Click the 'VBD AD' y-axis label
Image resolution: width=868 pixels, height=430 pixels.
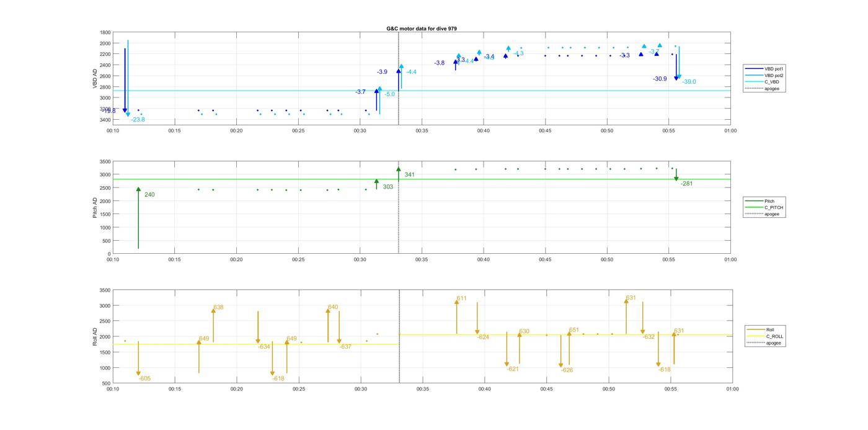coord(95,78)
